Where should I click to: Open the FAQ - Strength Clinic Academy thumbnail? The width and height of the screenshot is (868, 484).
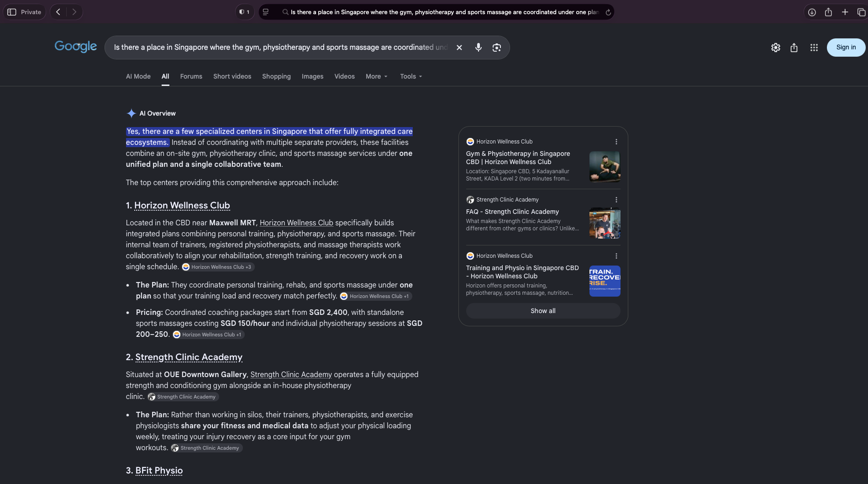click(605, 223)
